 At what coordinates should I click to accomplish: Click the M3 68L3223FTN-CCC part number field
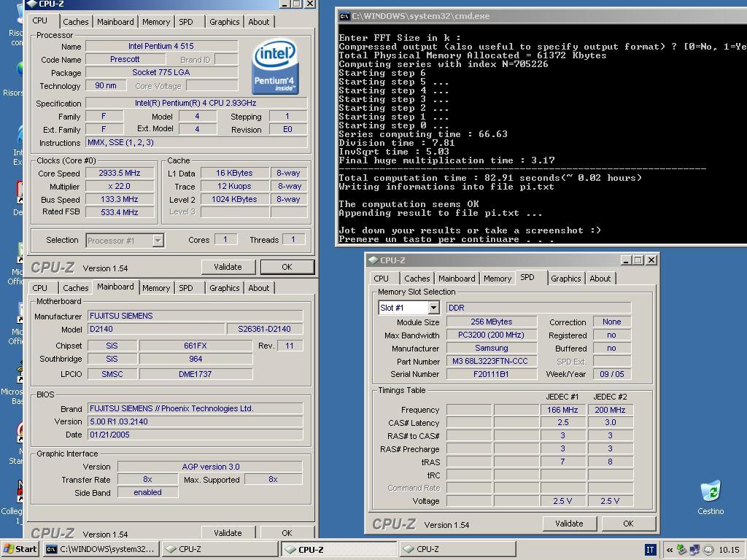491,362
